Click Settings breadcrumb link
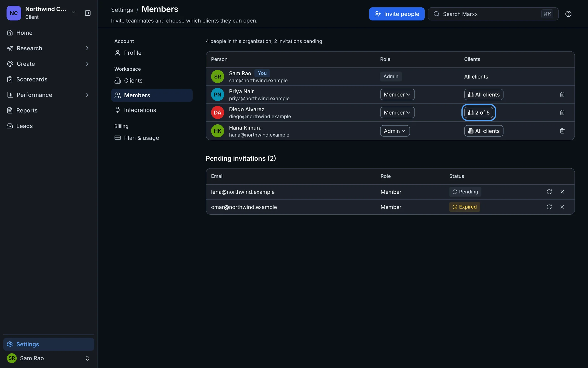The image size is (588, 368). click(x=122, y=10)
